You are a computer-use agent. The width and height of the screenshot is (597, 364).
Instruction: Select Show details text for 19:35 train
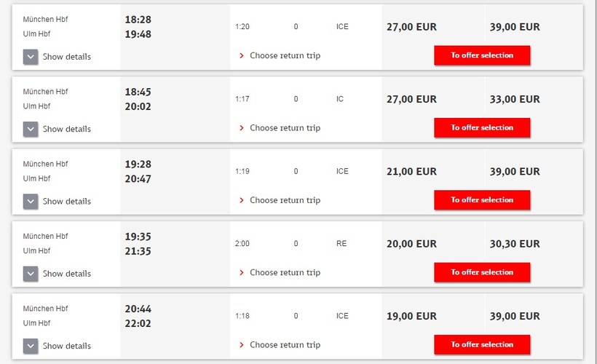pyautogui.click(x=67, y=274)
